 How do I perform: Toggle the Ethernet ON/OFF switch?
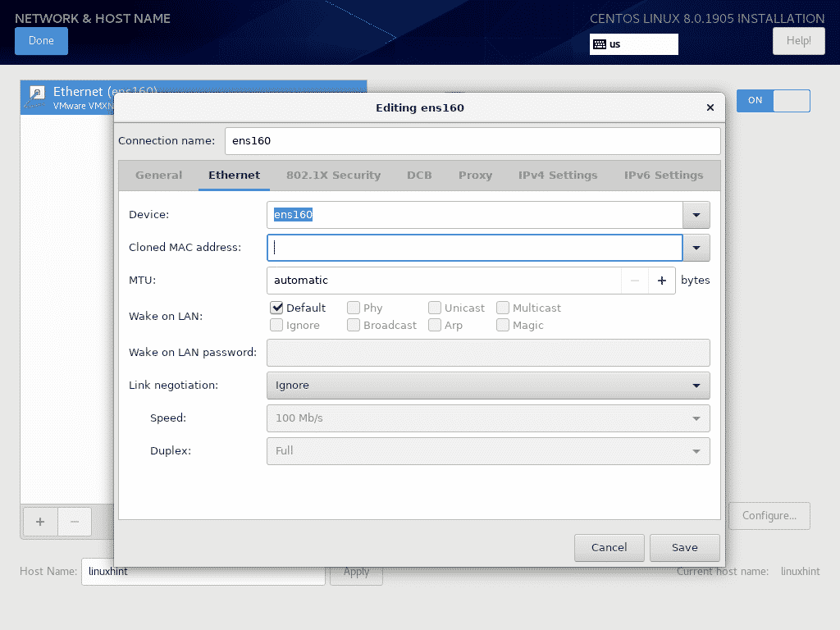coord(773,101)
